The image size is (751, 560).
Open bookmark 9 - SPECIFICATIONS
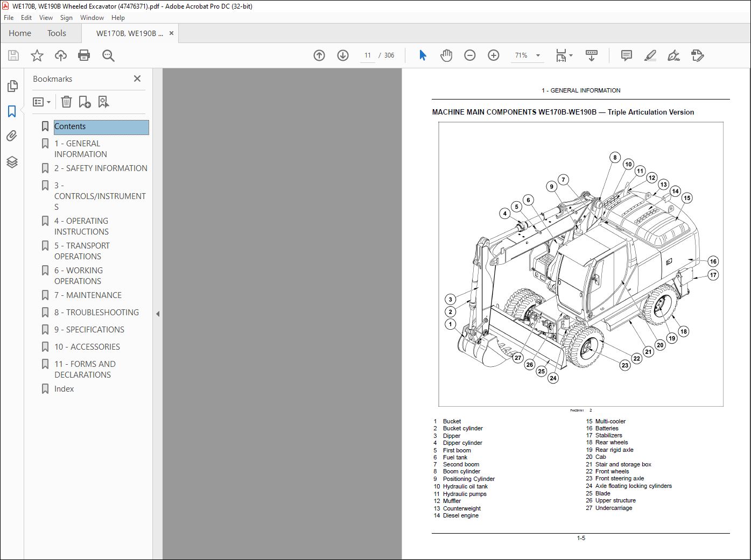[x=89, y=330]
